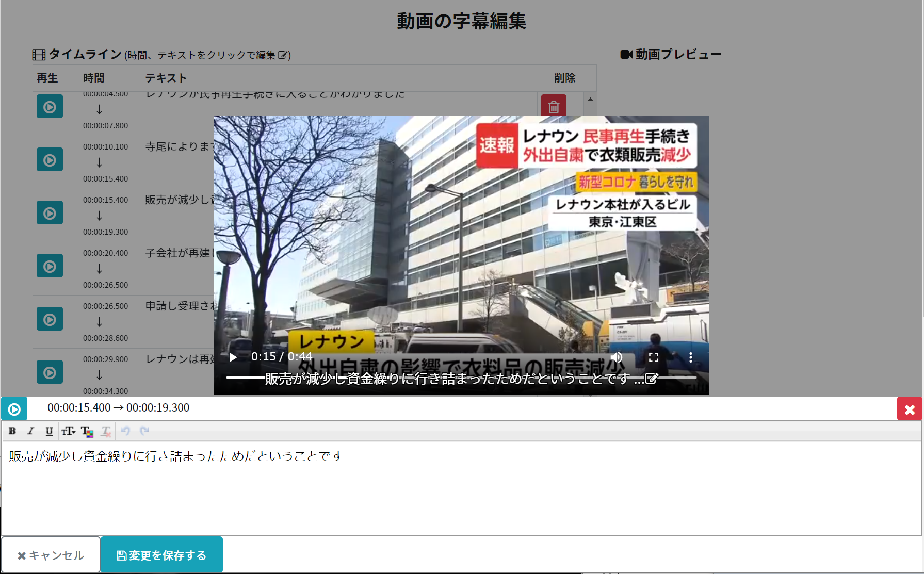
Task: Toggle underline formatting
Action: (49, 431)
